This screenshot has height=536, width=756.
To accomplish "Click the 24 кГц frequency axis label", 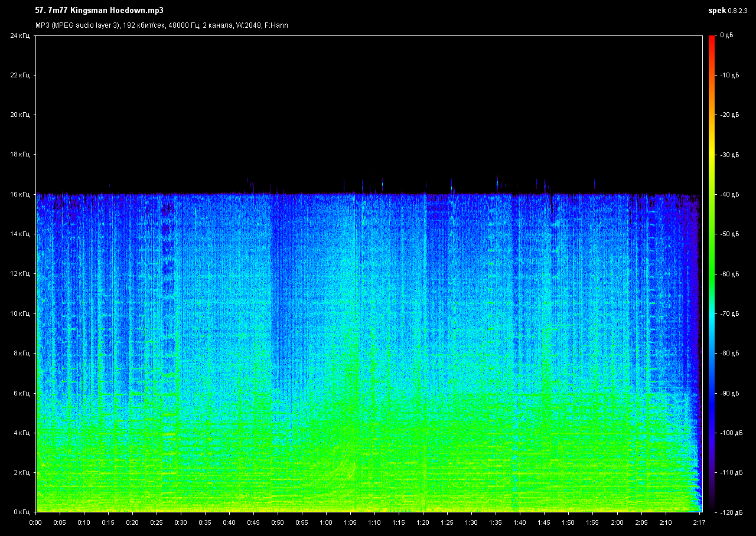I will (x=19, y=36).
